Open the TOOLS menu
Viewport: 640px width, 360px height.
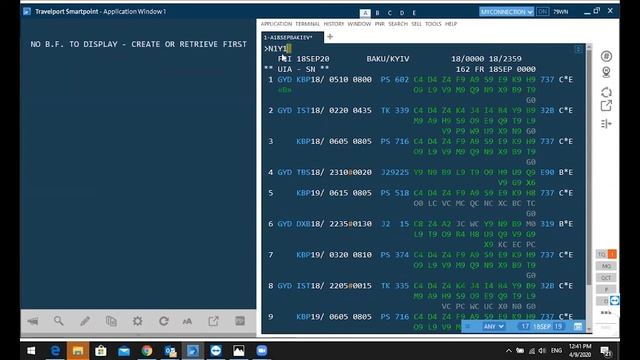pos(433,24)
